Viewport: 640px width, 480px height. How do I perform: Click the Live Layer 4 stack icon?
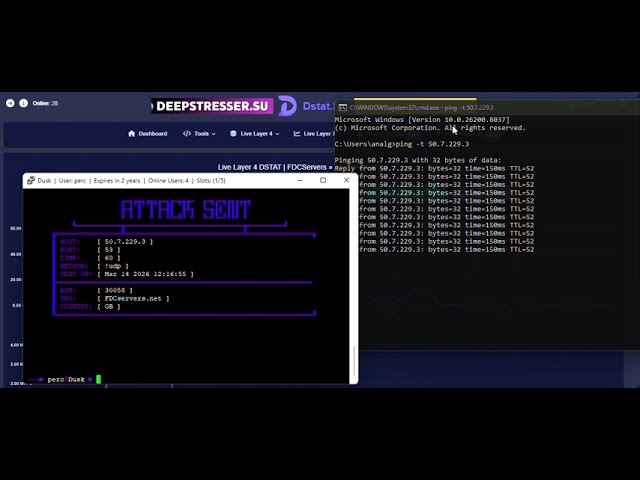[x=233, y=133]
